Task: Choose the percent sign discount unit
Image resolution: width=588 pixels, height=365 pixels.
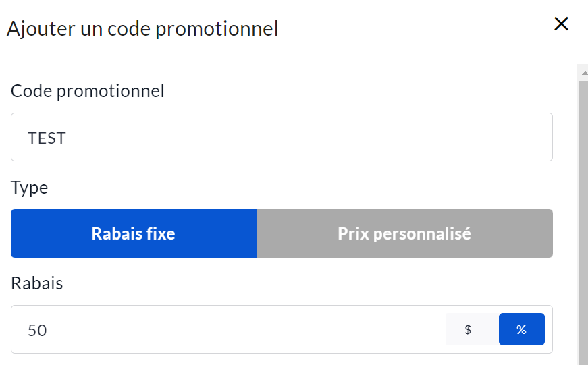Action: (521, 329)
